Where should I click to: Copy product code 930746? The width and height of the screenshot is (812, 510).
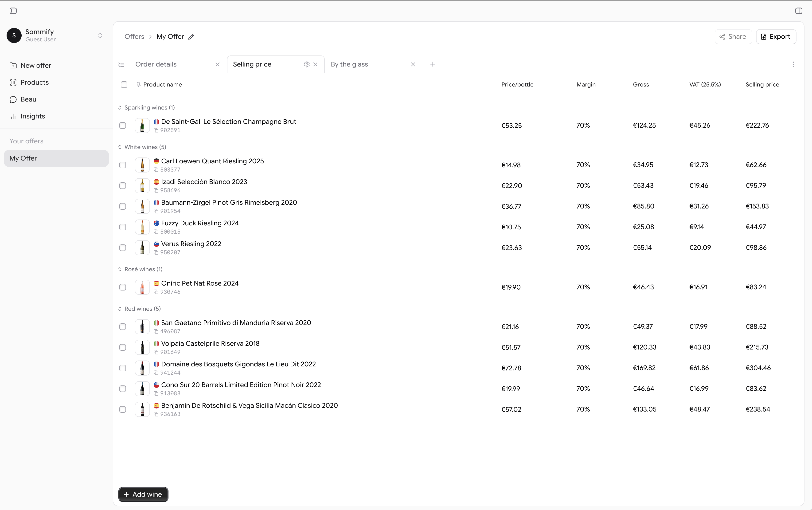156,292
